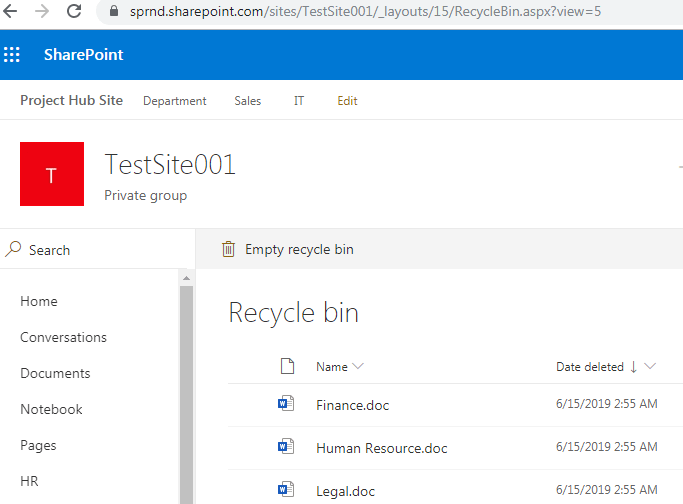Open Sales hub menu item
This screenshot has width=683, height=504.
click(247, 101)
